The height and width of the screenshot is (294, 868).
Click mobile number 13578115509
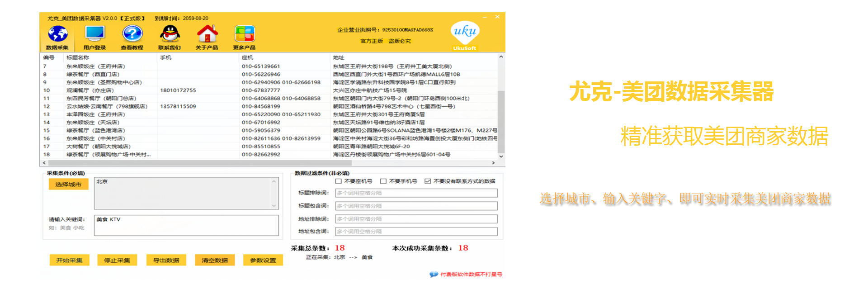click(x=178, y=106)
